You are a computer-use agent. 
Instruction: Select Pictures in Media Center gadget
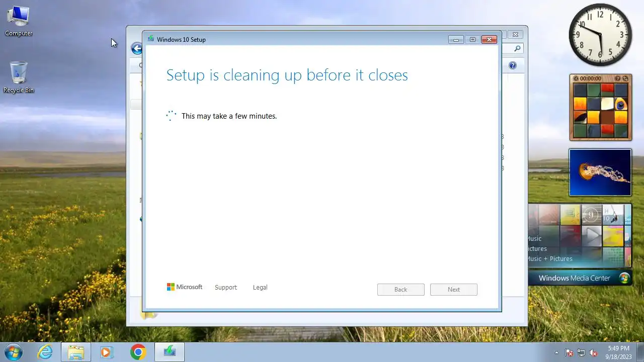[x=537, y=248]
